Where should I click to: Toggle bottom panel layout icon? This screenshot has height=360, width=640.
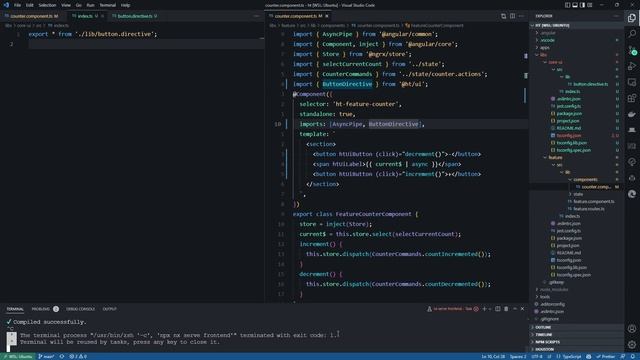[x=575, y=5]
